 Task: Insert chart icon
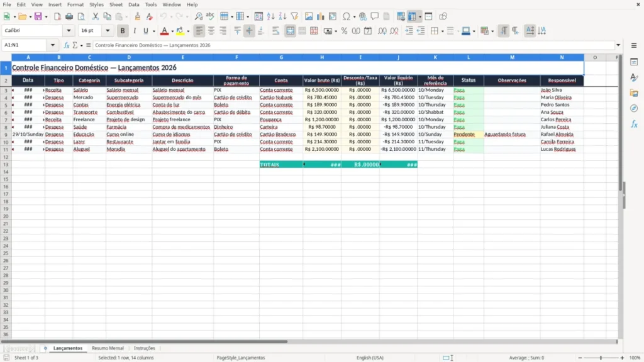pyautogui.click(x=320, y=16)
